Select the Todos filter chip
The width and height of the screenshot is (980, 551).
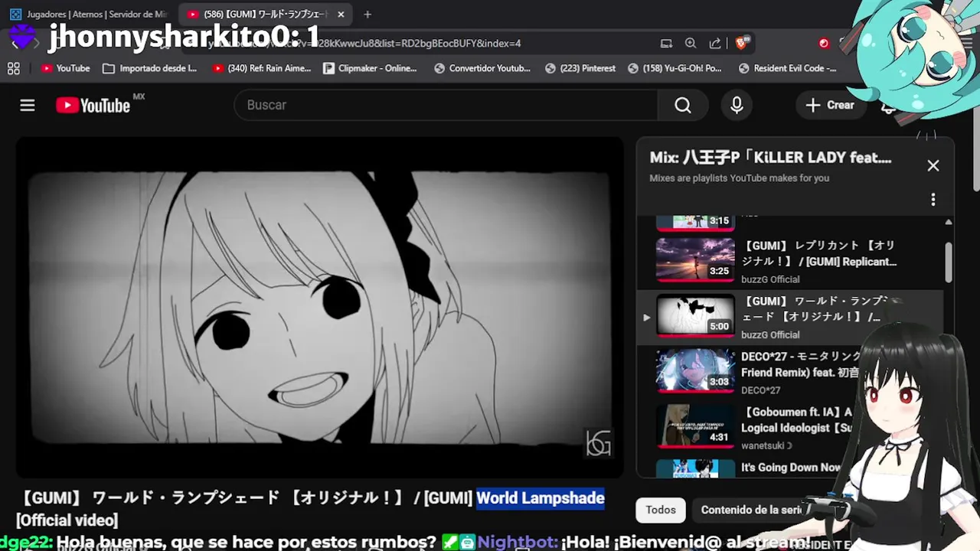[x=661, y=510]
